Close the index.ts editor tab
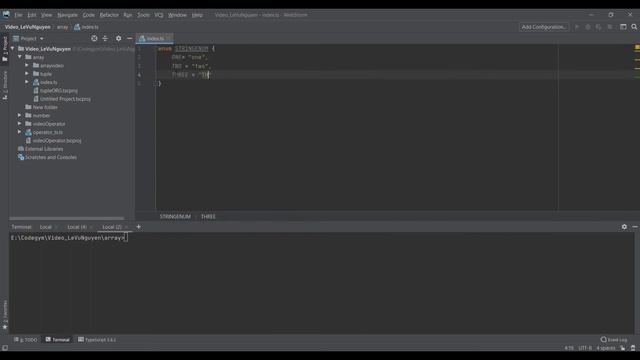 click(169, 39)
